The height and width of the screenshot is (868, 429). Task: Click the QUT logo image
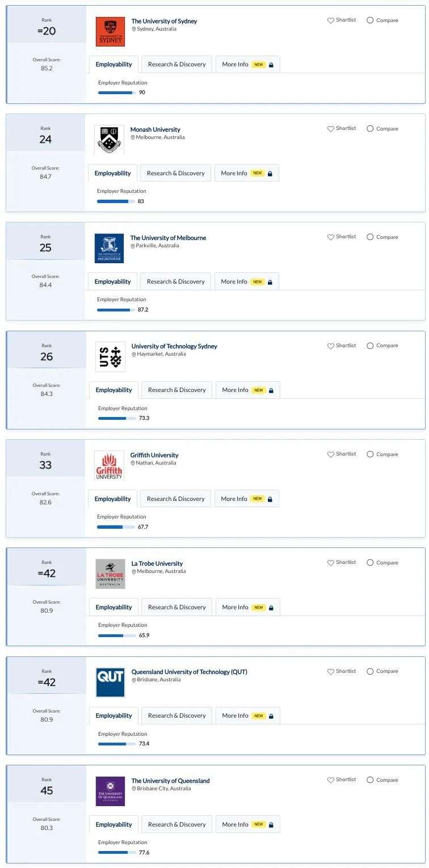(x=110, y=682)
